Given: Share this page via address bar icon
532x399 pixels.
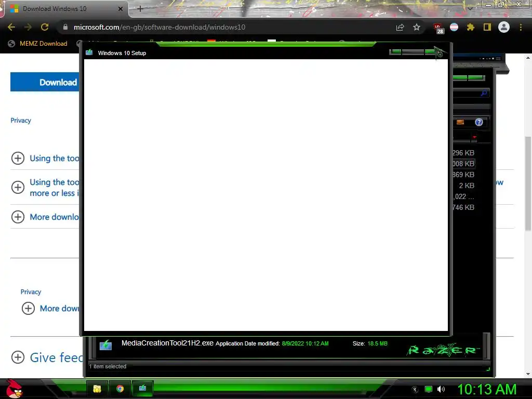Looking at the screenshot, I should tap(400, 27).
